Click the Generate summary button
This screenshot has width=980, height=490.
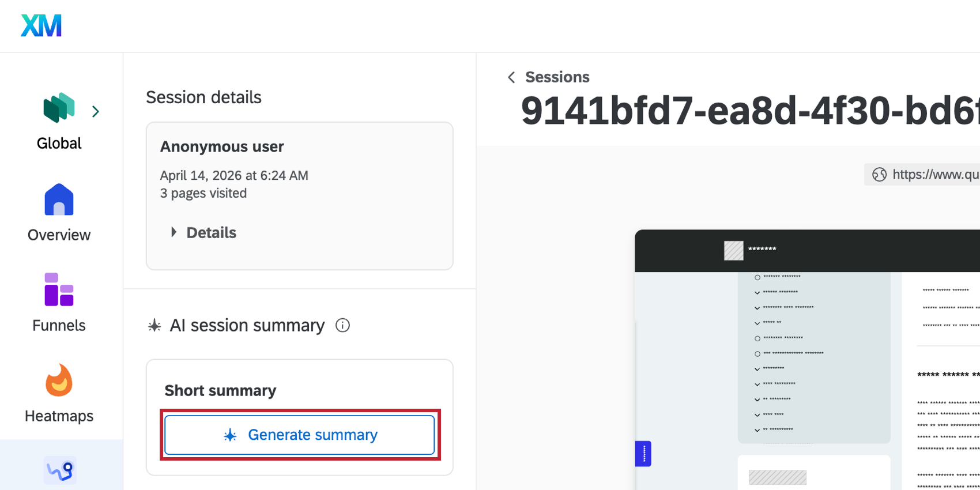(x=299, y=435)
